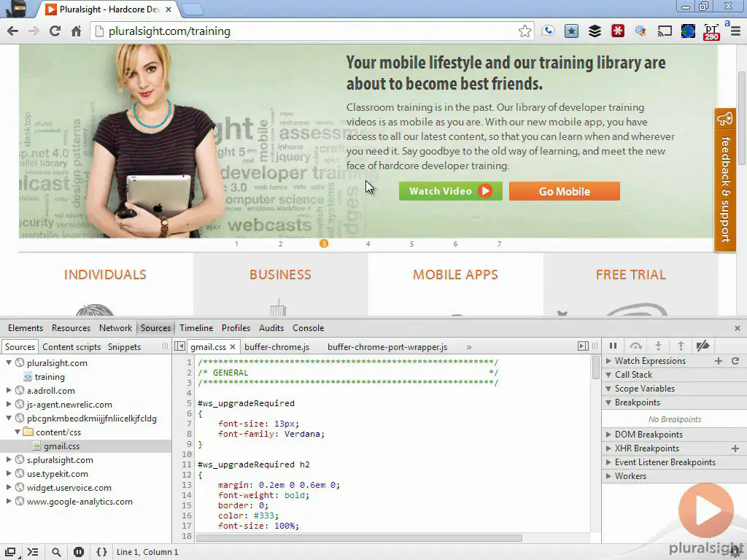Expand the Watch Expressions section

click(608, 361)
